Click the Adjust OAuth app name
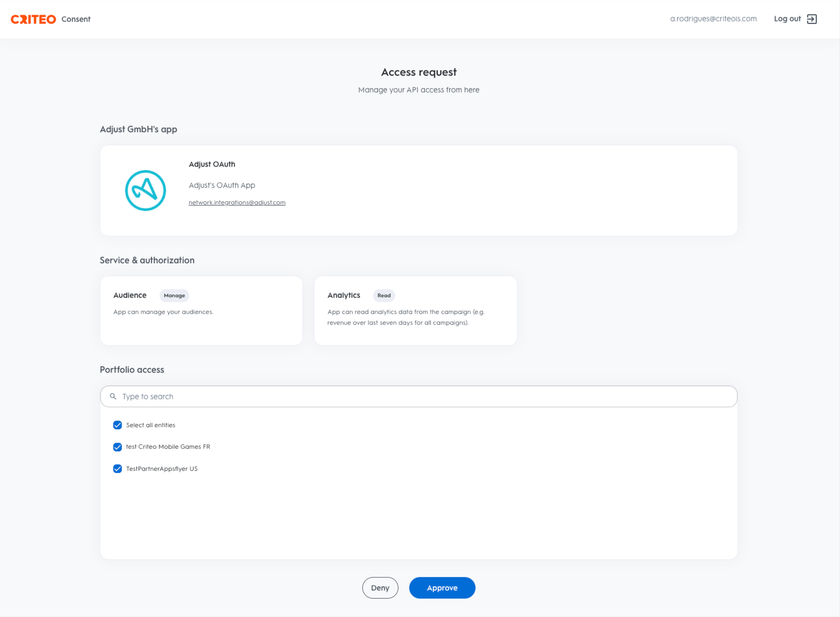 (212, 164)
